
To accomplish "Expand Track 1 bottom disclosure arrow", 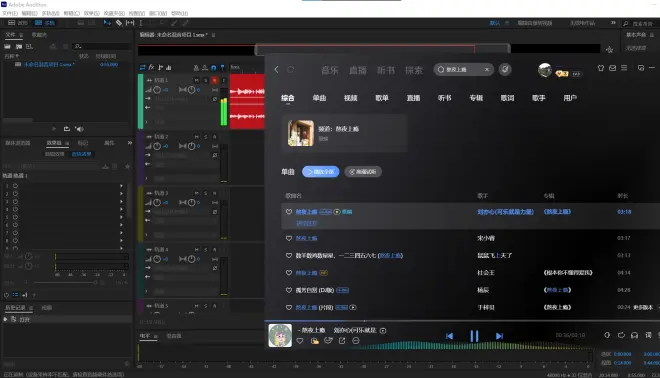I will pyautogui.click(x=146, y=122).
